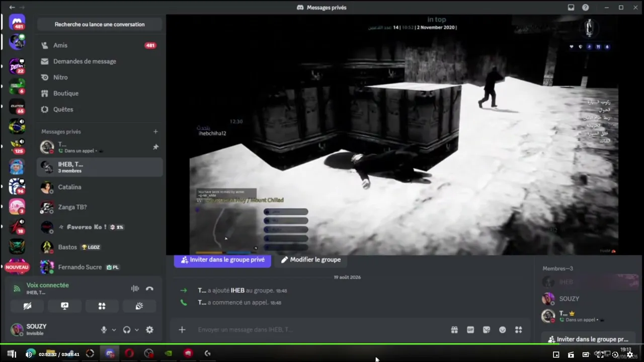Seek on the green video progress bar
Image resolution: width=644 pixels, height=362 pixels.
pos(322,344)
